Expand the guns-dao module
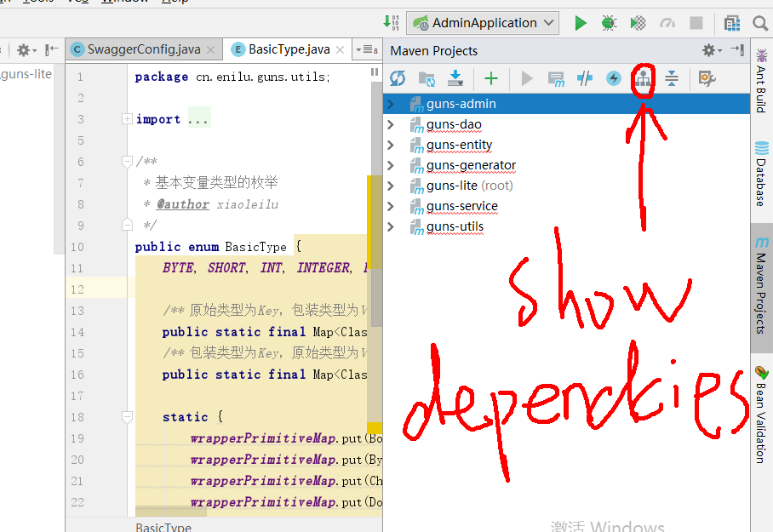 click(x=391, y=125)
